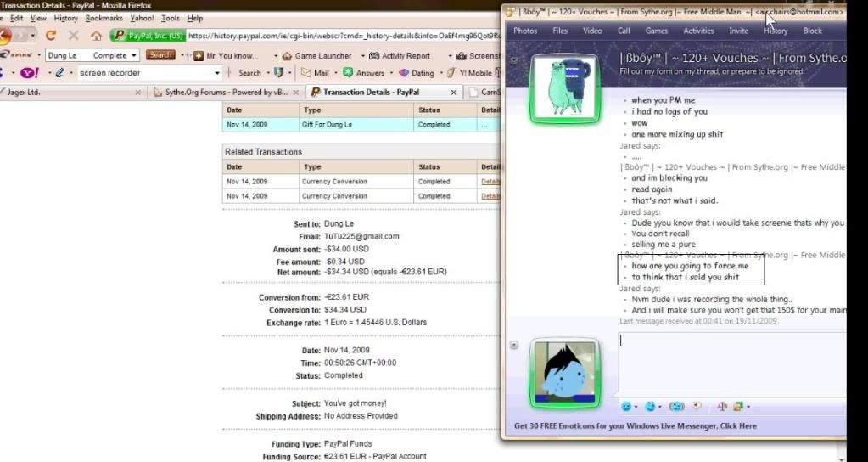Change the font in Messenger

722,407
